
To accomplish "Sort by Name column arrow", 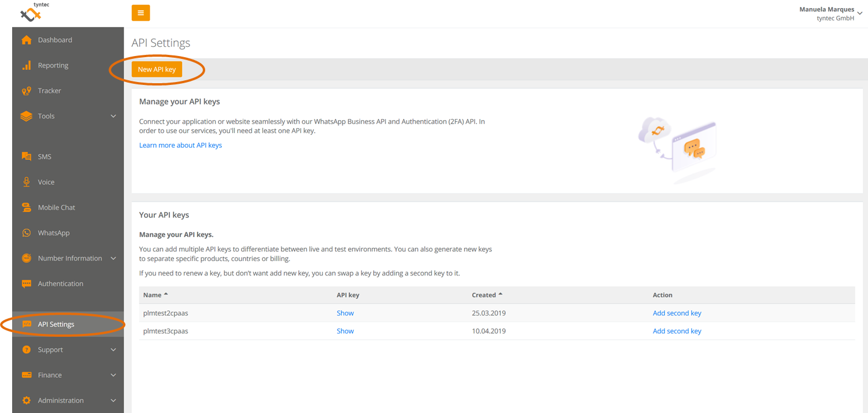I will pos(166,295).
